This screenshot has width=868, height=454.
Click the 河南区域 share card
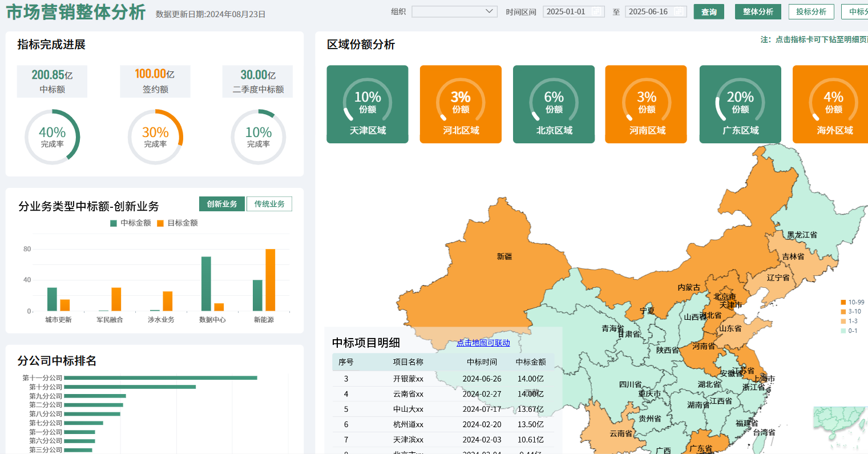(646, 104)
